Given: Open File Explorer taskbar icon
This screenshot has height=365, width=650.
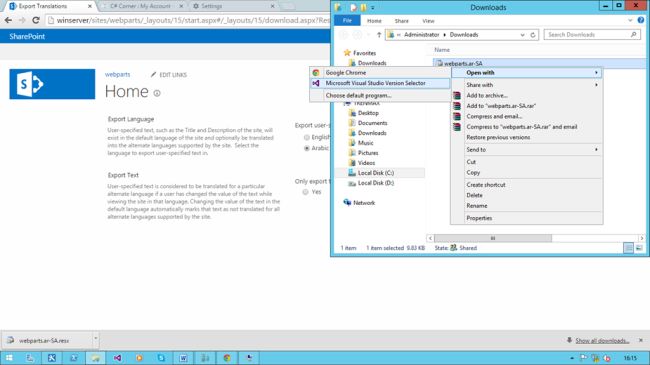Looking at the screenshot, I should pyautogui.click(x=96, y=358).
